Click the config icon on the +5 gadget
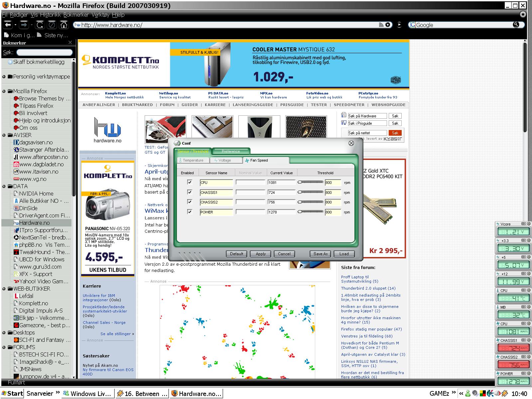532x399 pixels. tap(523, 257)
